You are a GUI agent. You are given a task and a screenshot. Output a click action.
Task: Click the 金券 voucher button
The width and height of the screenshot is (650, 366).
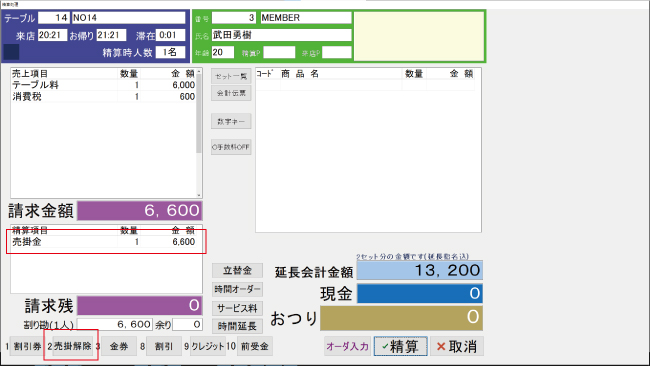click(119, 346)
